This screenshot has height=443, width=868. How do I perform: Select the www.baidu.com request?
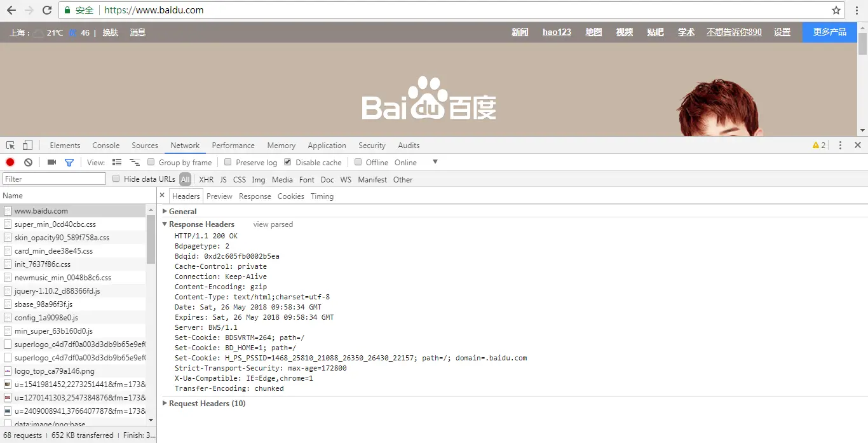[x=74, y=210]
